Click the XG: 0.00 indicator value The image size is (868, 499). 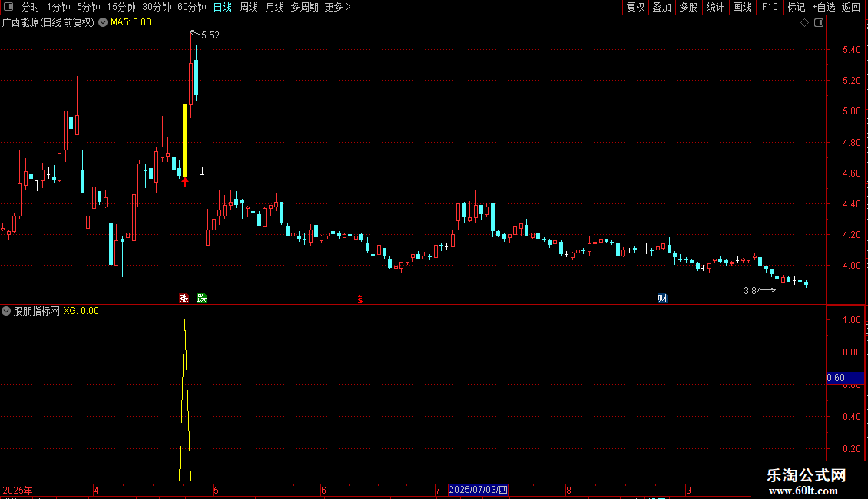(x=81, y=311)
